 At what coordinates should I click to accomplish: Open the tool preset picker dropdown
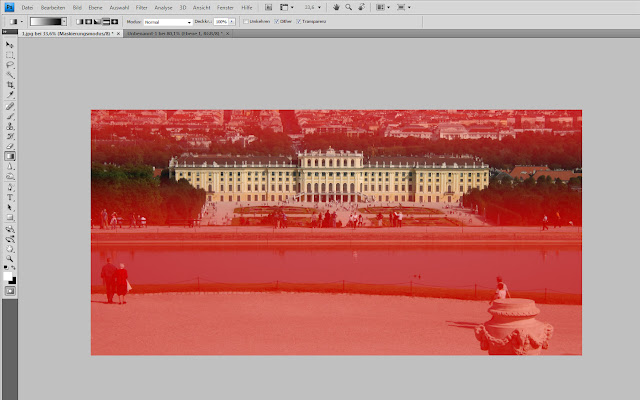[22, 22]
